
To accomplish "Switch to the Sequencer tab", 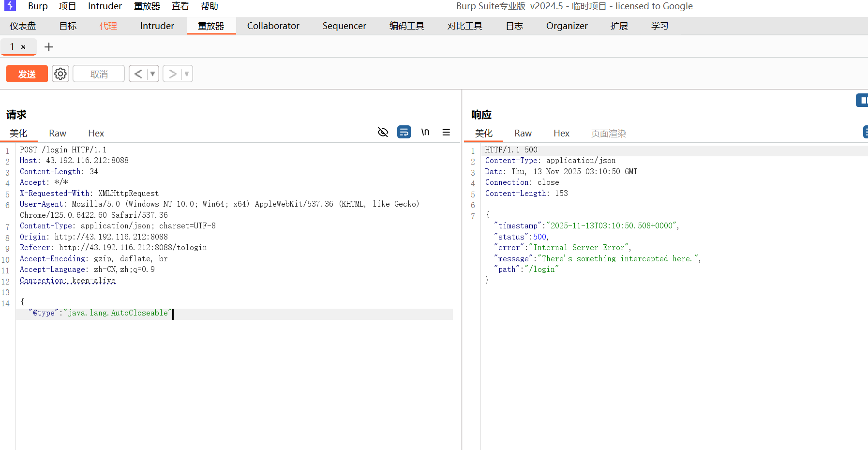I will [344, 26].
